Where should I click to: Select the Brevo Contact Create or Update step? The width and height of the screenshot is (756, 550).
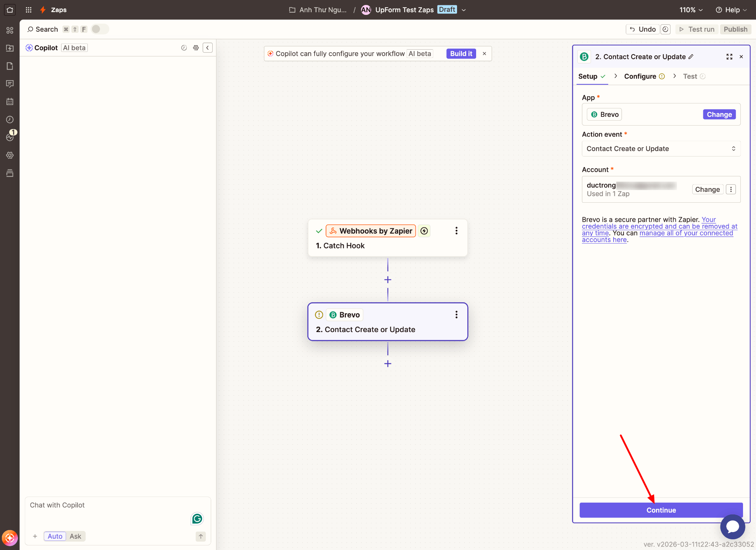pyautogui.click(x=388, y=322)
